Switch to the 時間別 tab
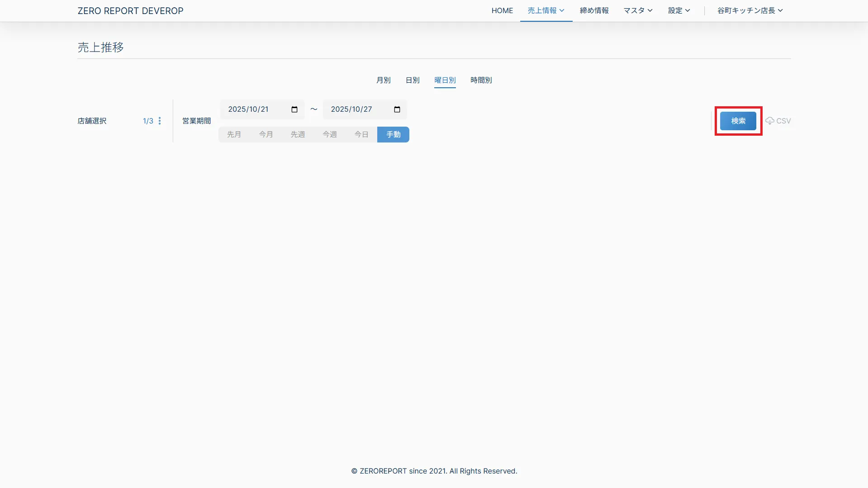This screenshot has height=488, width=868. tap(481, 80)
